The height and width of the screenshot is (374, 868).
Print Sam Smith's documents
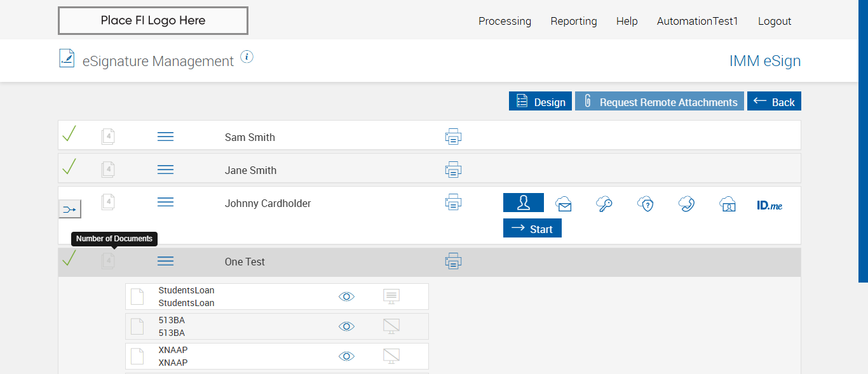tap(453, 137)
